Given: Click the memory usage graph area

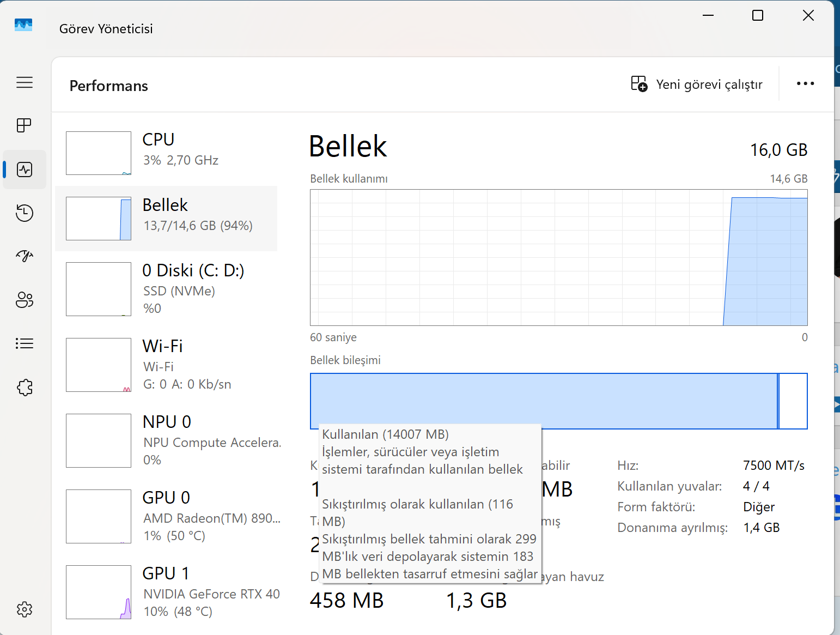Looking at the screenshot, I should coord(559,257).
